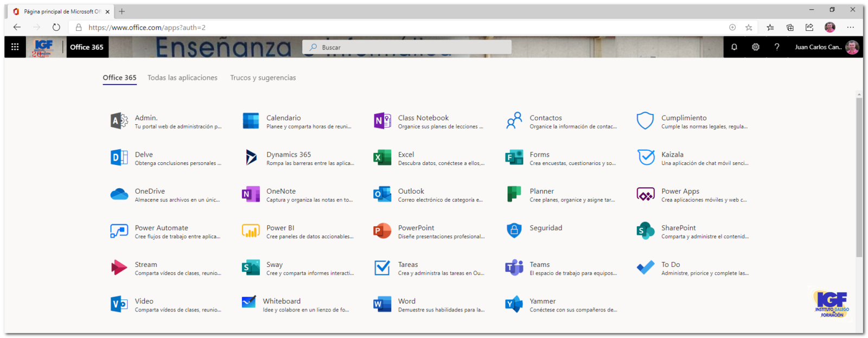Open the Teams app icon
Screen dimensions: 868x338
coord(514,267)
